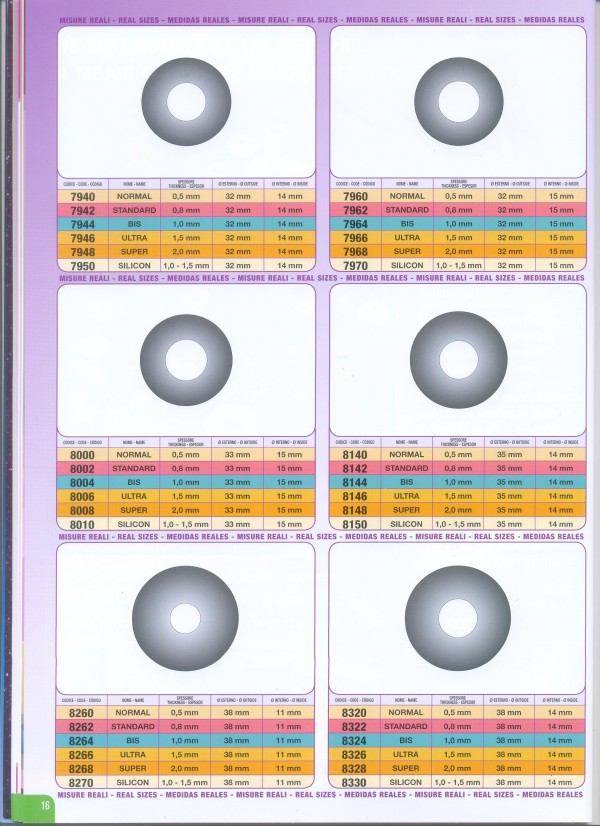Image resolution: width=600 pixels, height=826 pixels.
Task: Click product code 8326
Action: [x=354, y=755]
